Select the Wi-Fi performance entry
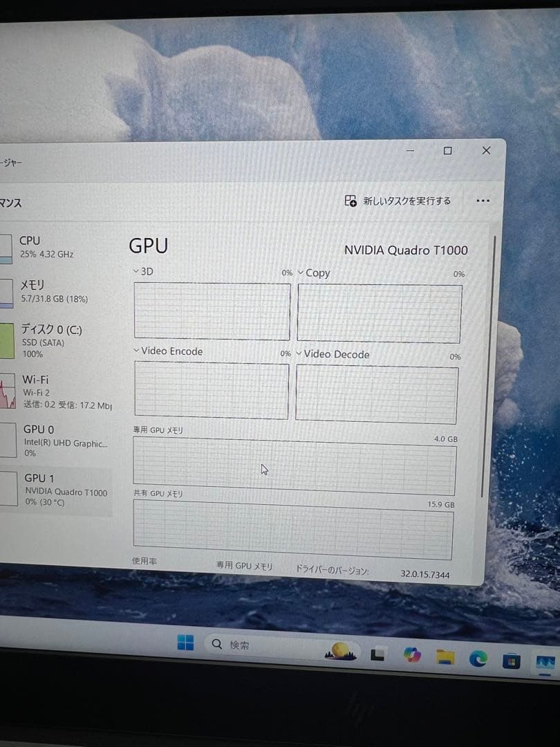Screen dimensions: 560x747 tap(56, 391)
